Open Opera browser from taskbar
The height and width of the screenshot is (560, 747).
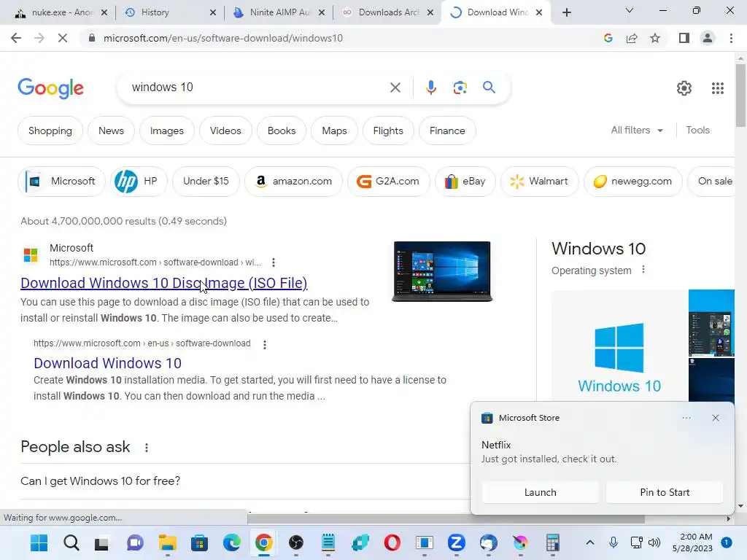point(392,542)
